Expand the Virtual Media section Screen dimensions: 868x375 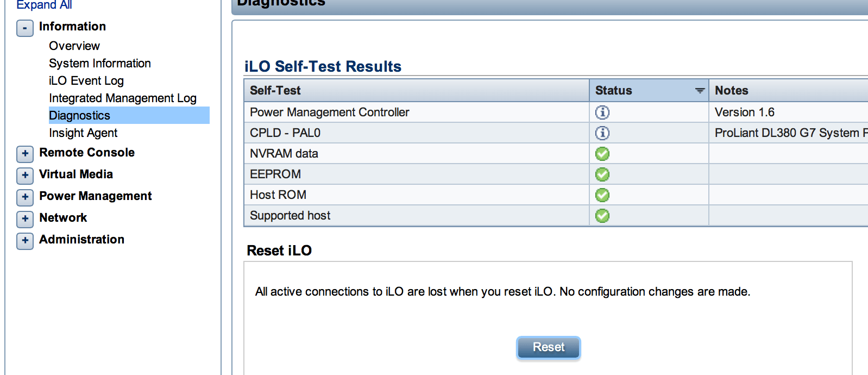coord(25,176)
